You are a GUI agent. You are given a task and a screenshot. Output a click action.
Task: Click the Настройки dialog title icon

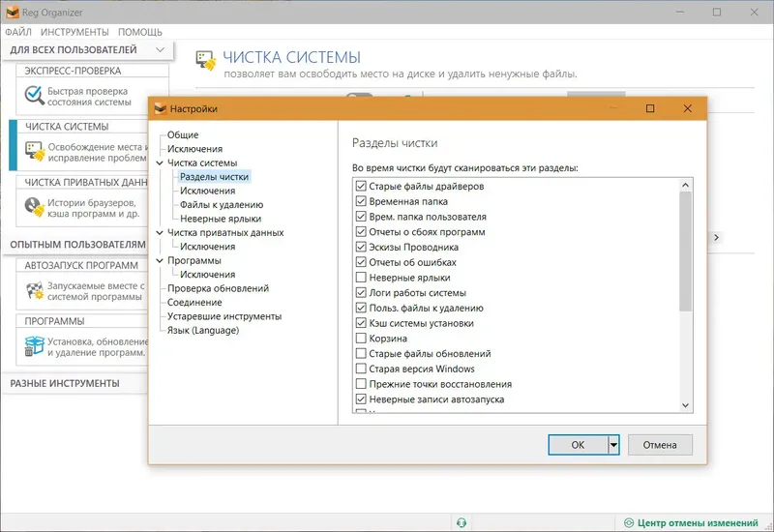tap(161, 108)
